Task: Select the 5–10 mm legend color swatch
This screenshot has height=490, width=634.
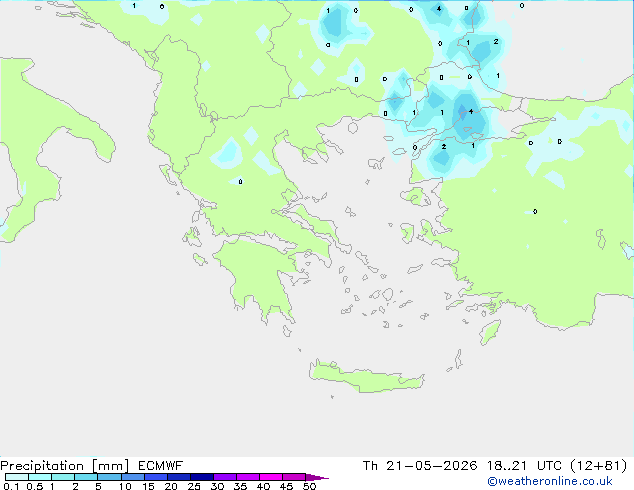Action: [109, 477]
